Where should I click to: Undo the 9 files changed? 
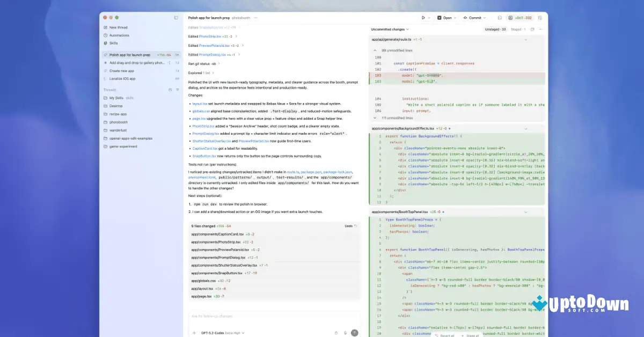click(x=349, y=226)
